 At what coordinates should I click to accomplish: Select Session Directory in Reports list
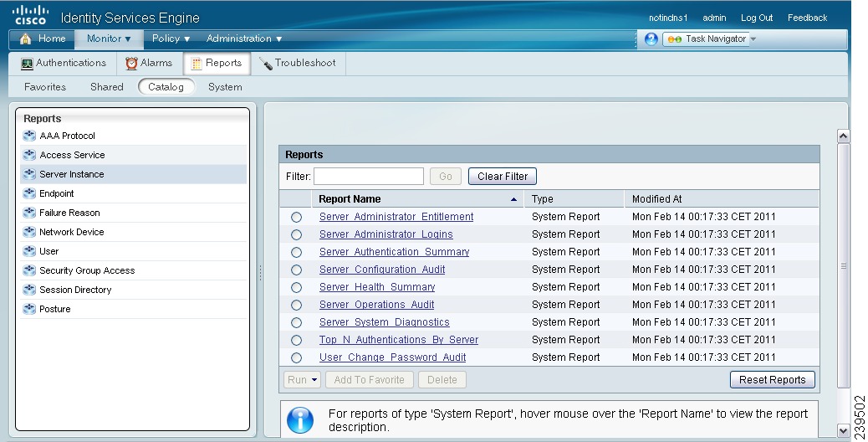[x=134, y=290]
